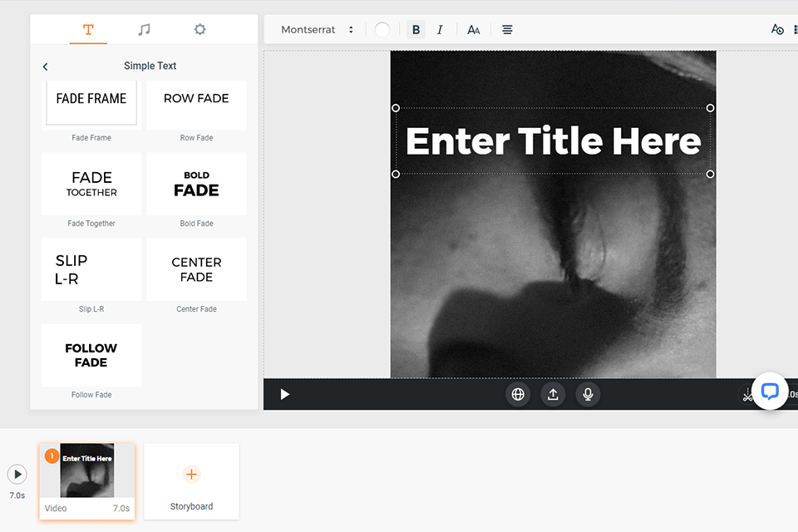
Task: Click the text alignment icon
Action: coord(506,29)
